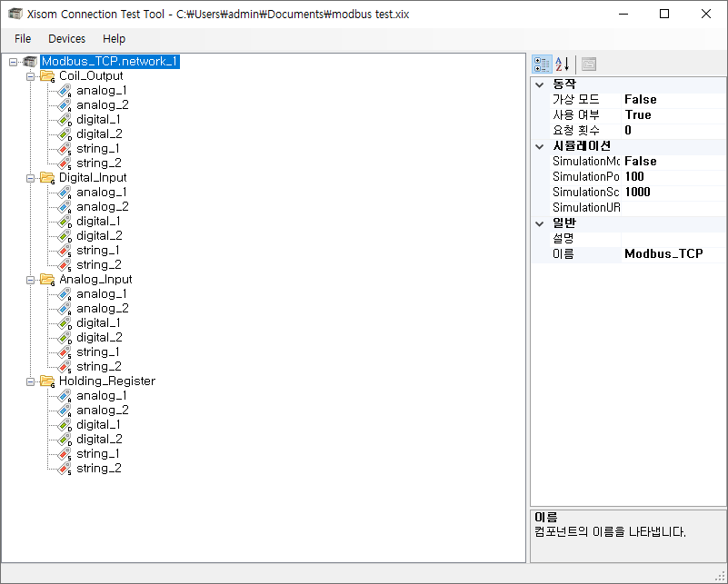Click digital_2 tag icon under Coil_Output

(x=65, y=134)
